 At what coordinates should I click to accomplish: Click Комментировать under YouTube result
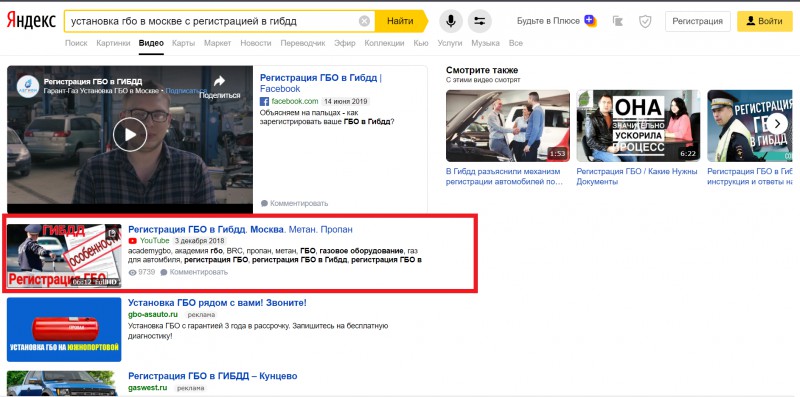(198, 272)
